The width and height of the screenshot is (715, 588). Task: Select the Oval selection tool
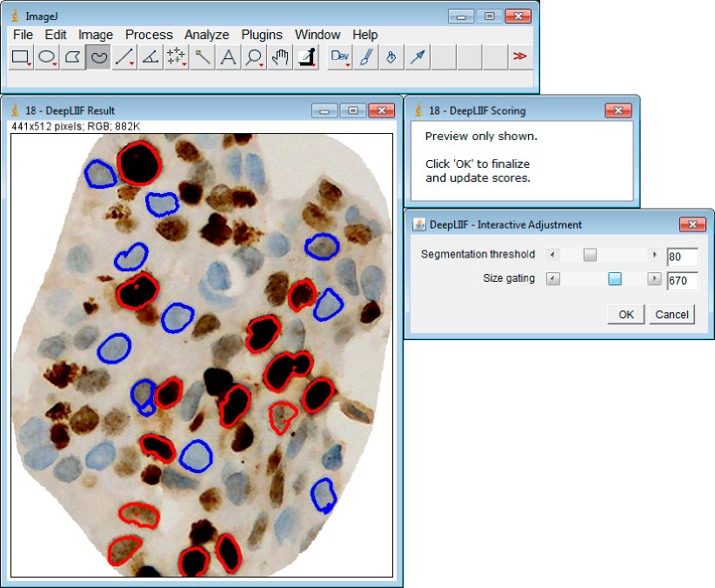click(x=47, y=57)
